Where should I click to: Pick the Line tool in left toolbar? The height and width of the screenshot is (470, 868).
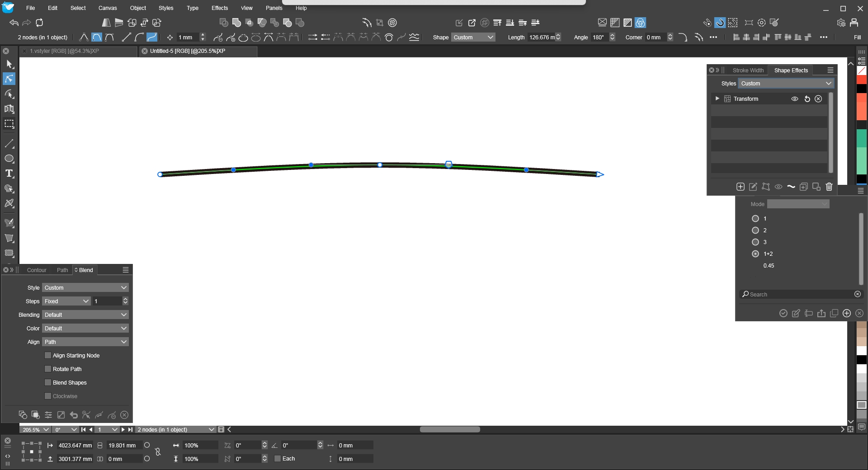click(9, 144)
